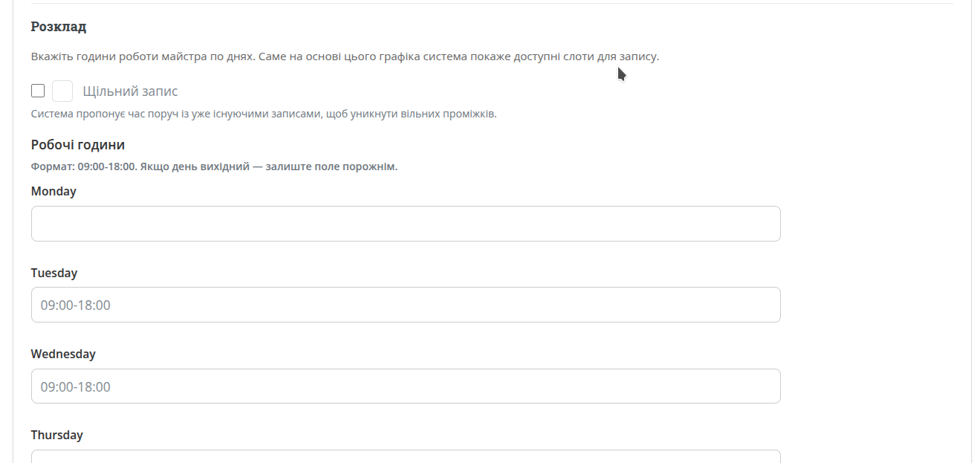Viewport: 980px width, 463px height.
Task: Click the Thursday field at the bottom edge
Action: click(406, 456)
